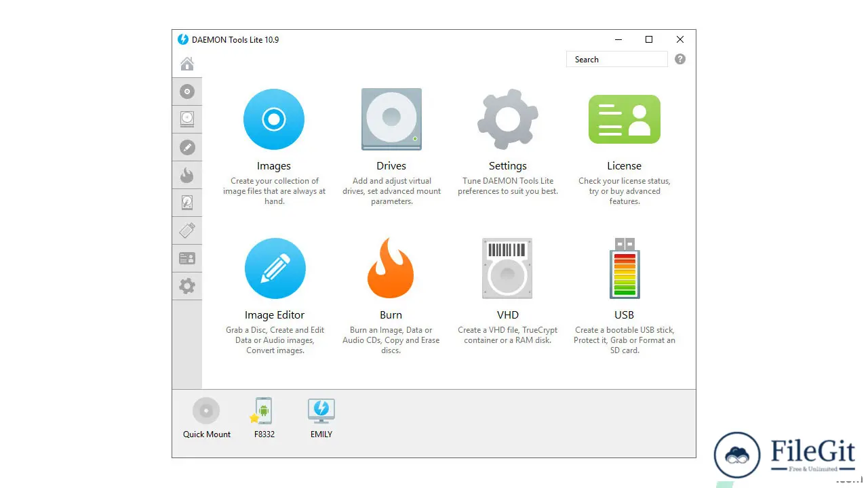The image size is (868, 488).
Task: Click 'Create a bootable USB stick' description
Action: coord(625,340)
